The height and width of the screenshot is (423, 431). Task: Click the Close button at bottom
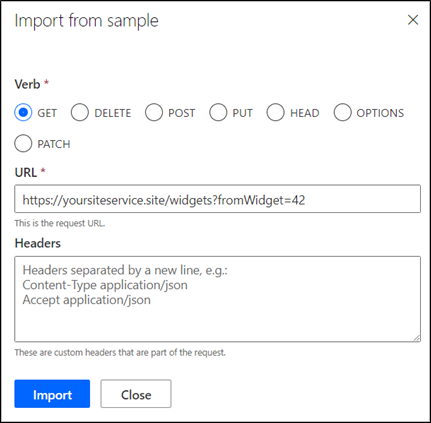click(136, 394)
